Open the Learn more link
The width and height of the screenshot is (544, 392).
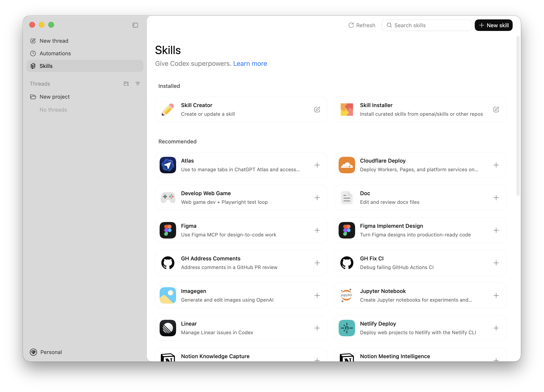[x=250, y=63]
